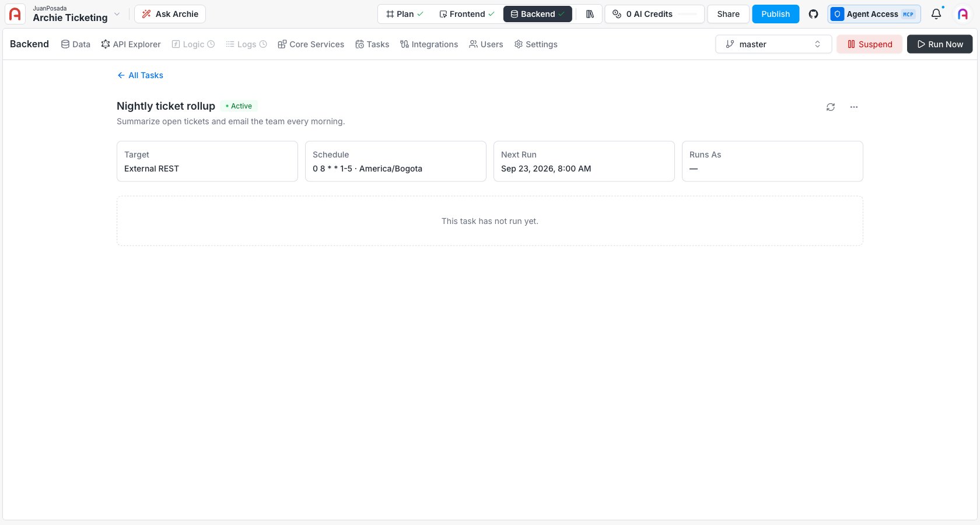
Task: Refresh the task run history
Action: tap(831, 107)
